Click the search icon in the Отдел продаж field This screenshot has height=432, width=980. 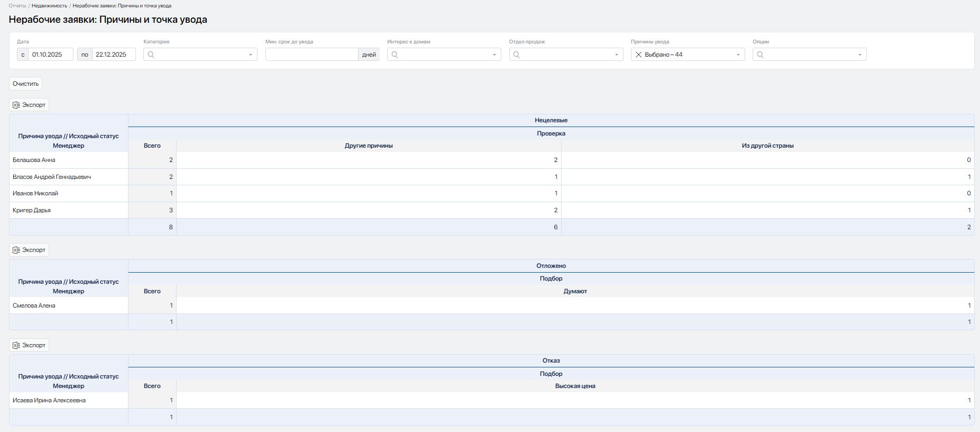coord(517,55)
